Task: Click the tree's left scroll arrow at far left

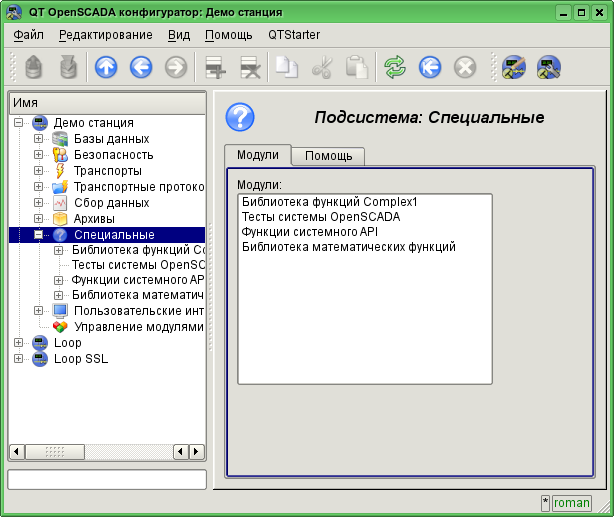Action: click(16, 452)
